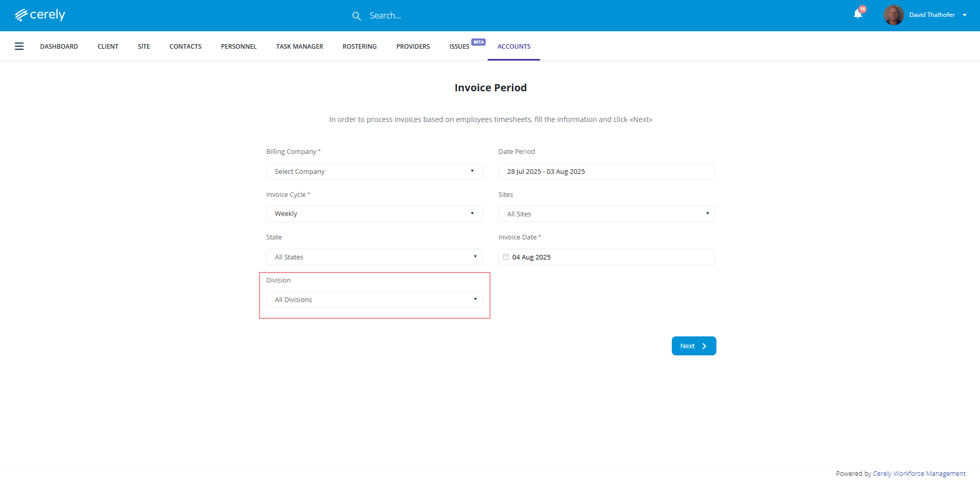The image size is (980, 481).
Task: Click the Next button
Action: coord(693,346)
